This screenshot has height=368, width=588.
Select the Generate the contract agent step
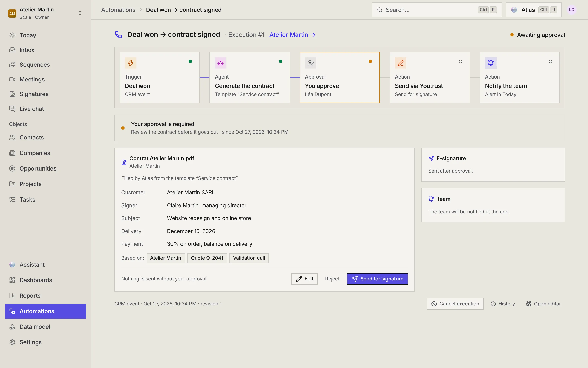tap(249, 77)
